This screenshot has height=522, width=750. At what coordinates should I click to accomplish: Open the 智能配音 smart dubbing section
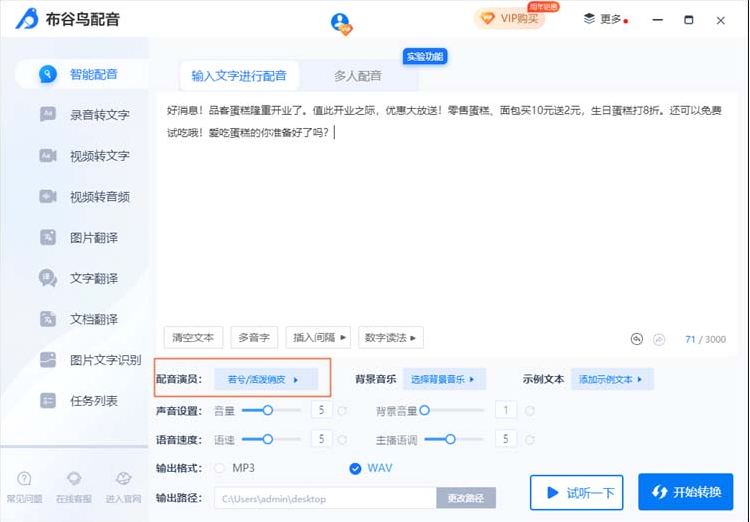tap(81, 74)
